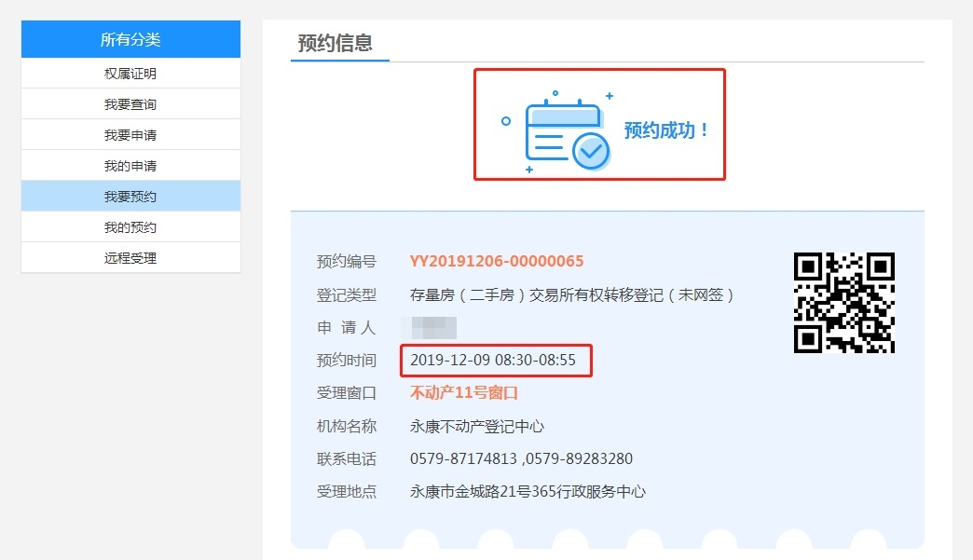Select appointment number YY20191206-00000065
973x560 pixels.
point(497,262)
